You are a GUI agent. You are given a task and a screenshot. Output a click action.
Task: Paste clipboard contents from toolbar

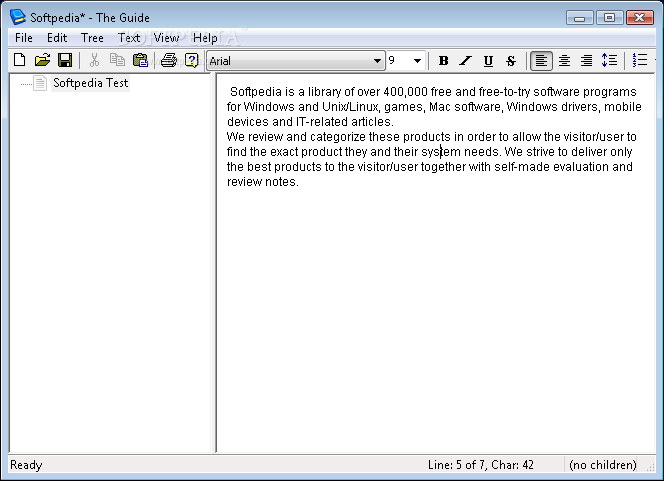(x=140, y=60)
